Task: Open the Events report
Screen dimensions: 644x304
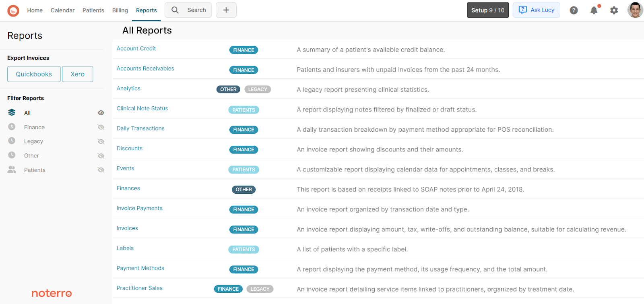Action: click(125, 168)
